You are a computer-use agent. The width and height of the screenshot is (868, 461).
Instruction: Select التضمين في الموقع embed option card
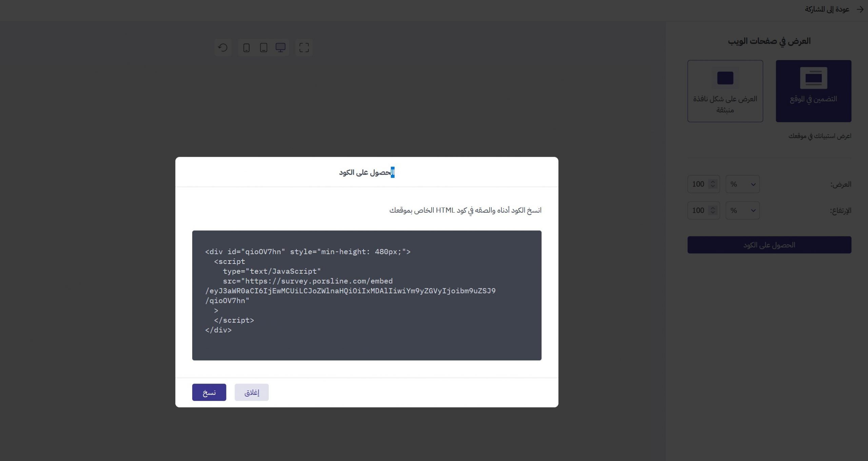(x=813, y=91)
